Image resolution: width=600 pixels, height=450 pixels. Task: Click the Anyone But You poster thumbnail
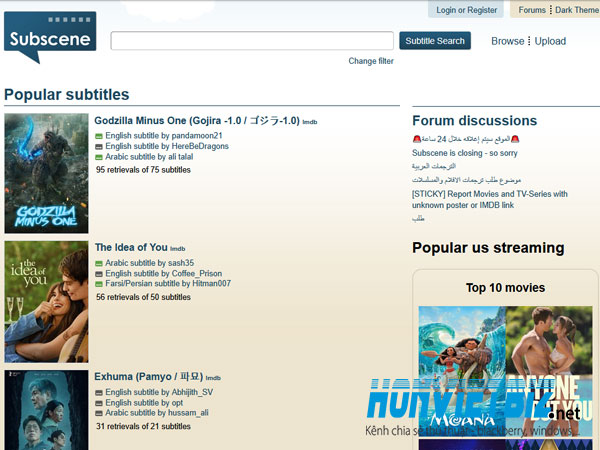tap(549, 371)
